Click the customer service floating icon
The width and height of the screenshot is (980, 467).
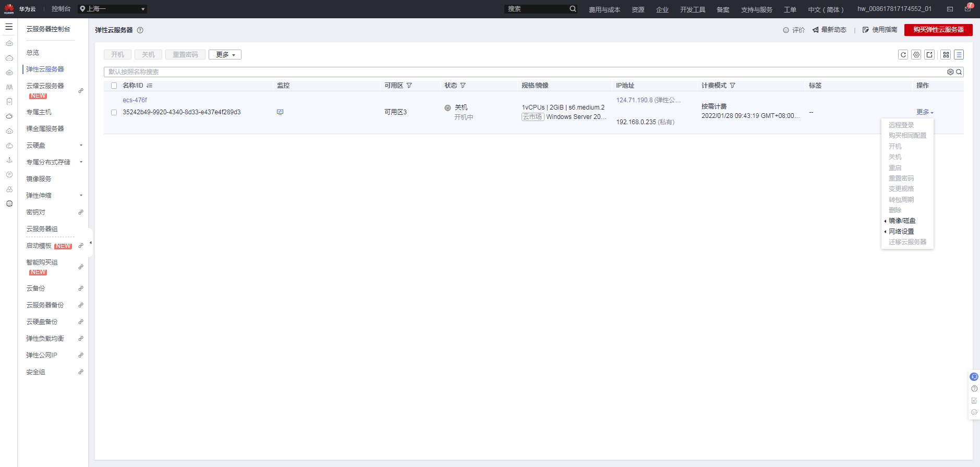(974, 377)
